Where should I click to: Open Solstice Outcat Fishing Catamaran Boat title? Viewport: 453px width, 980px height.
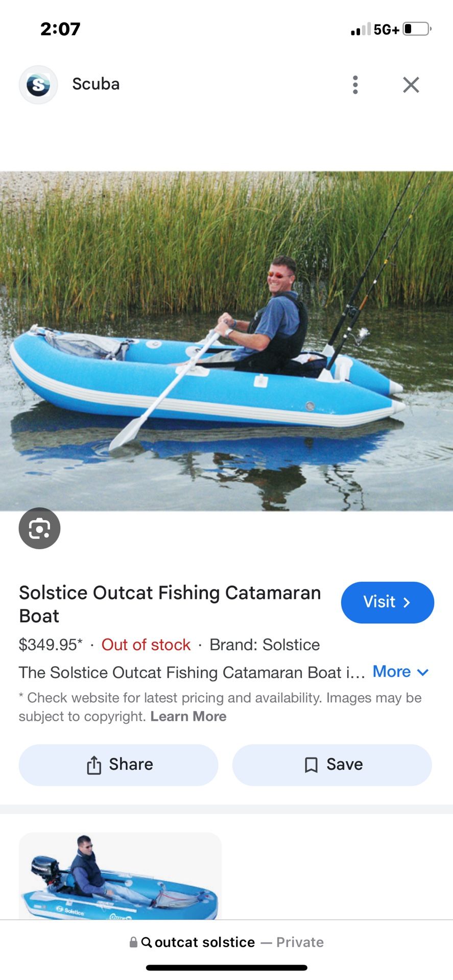[170, 604]
